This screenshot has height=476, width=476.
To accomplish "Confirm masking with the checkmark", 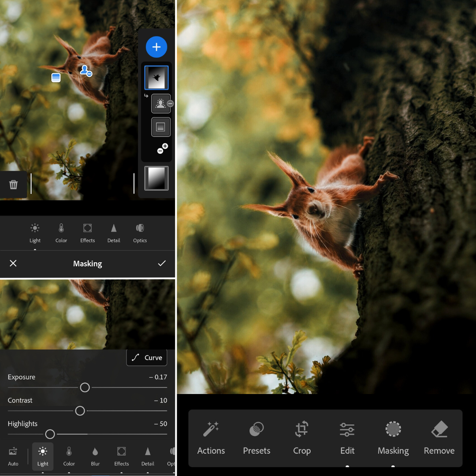I will point(162,263).
